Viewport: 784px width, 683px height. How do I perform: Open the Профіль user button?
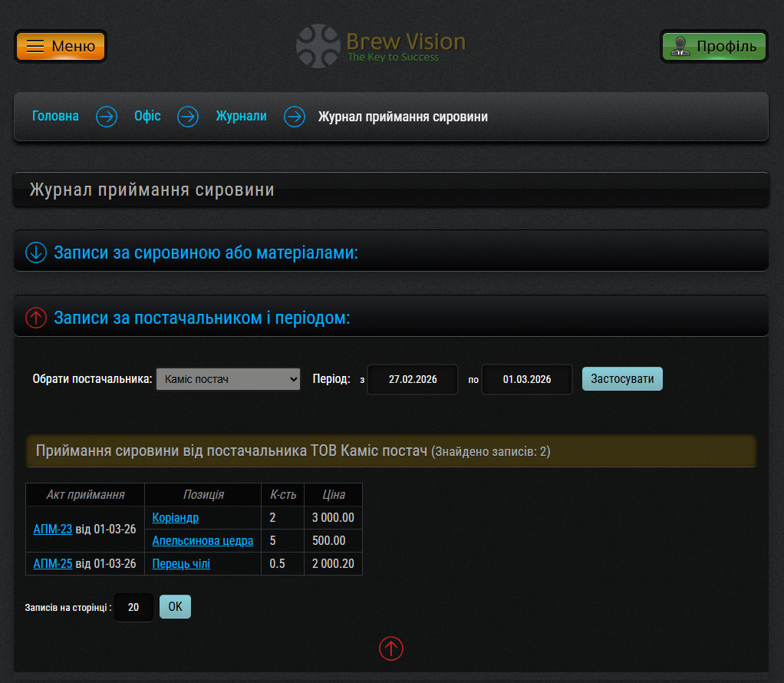click(713, 46)
